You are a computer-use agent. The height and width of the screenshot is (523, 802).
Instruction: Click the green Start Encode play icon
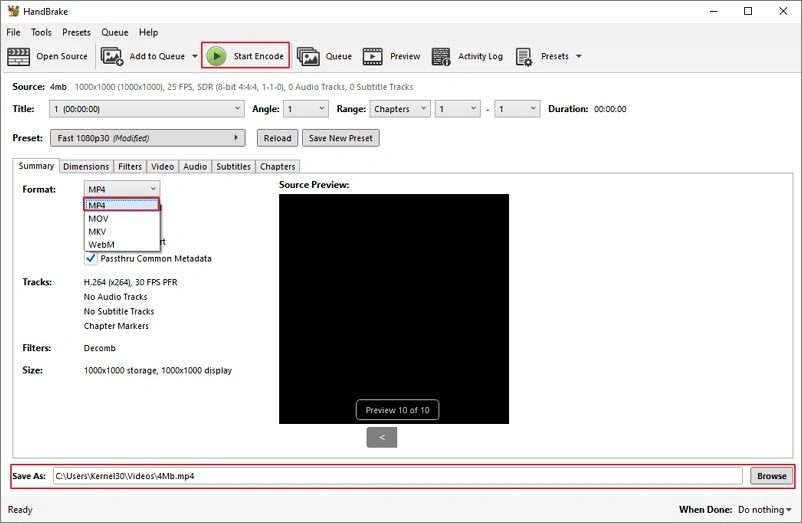tap(216, 56)
